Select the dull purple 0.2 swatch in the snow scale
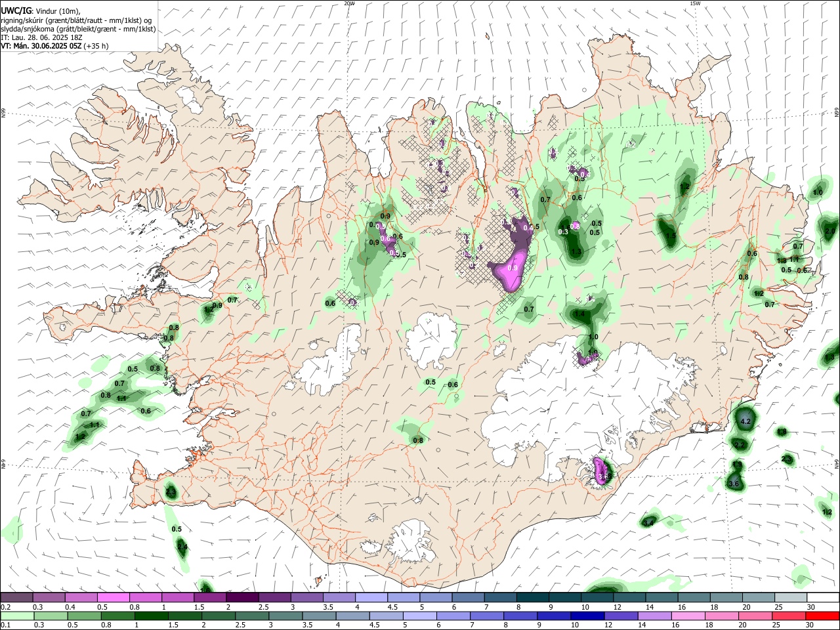This screenshot has height=630, width=840. coord(16,597)
